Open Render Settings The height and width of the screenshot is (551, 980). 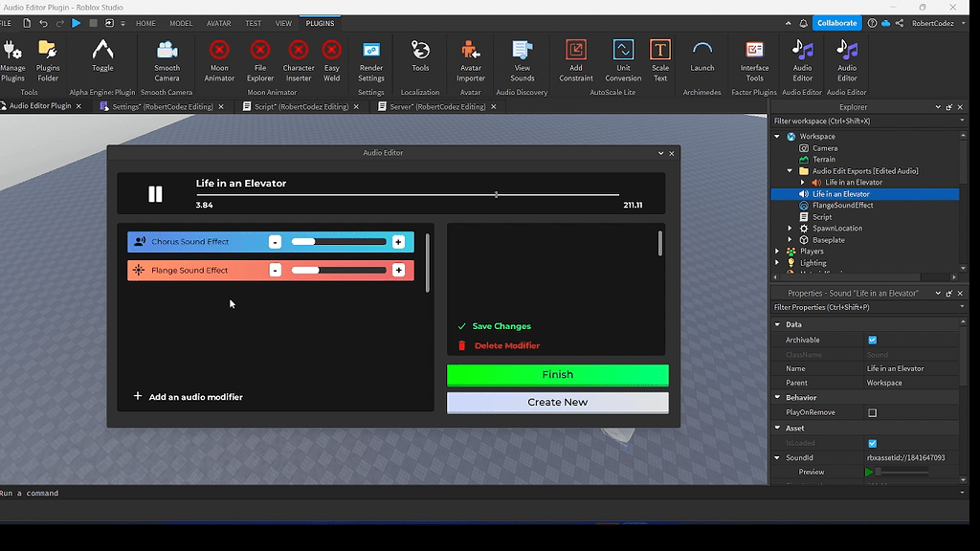tap(371, 60)
